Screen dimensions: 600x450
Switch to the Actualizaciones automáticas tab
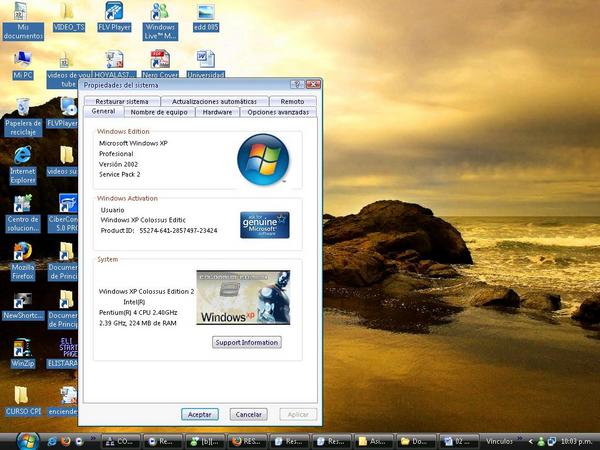tap(214, 101)
